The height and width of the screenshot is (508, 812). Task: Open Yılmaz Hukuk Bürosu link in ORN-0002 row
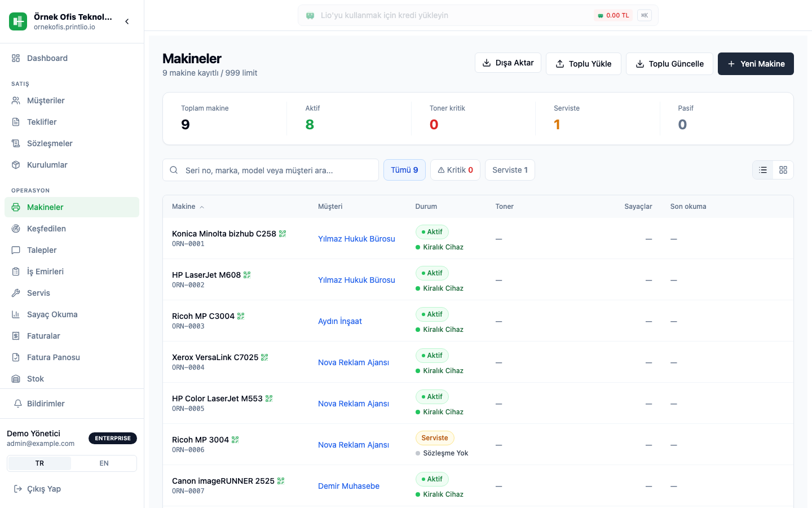coord(356,280)
